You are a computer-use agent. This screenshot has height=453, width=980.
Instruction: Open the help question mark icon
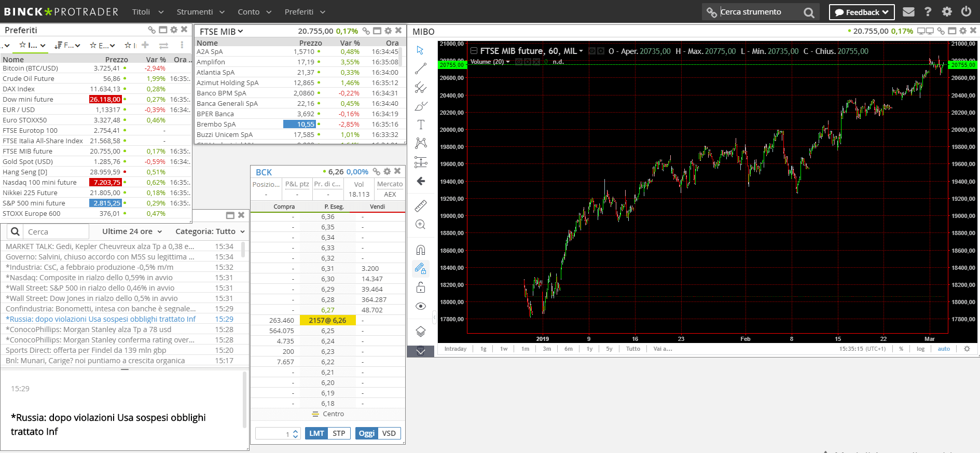pyautogui.click(x=928, y=11)
